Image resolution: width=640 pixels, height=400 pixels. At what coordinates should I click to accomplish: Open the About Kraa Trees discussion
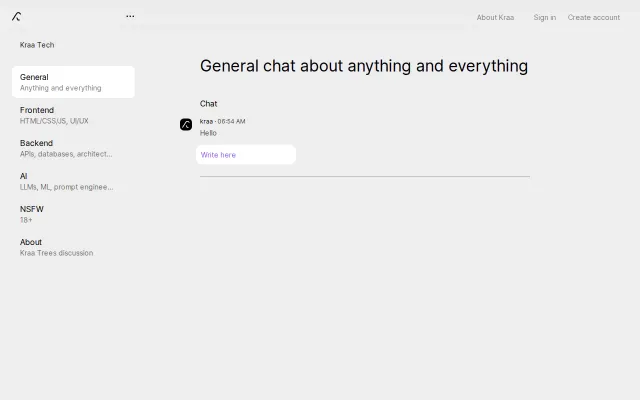click(x=73, y=247)
